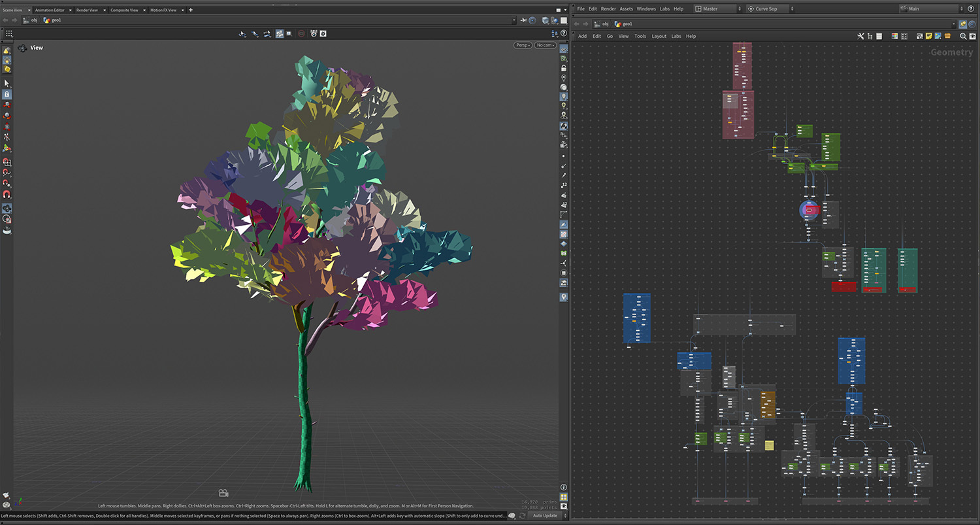The height and width of the screenshot is (525, 980).
Task: Select the arrow Select tool in left toolbar
Action: pyautogui.click(x=7, y=84)
